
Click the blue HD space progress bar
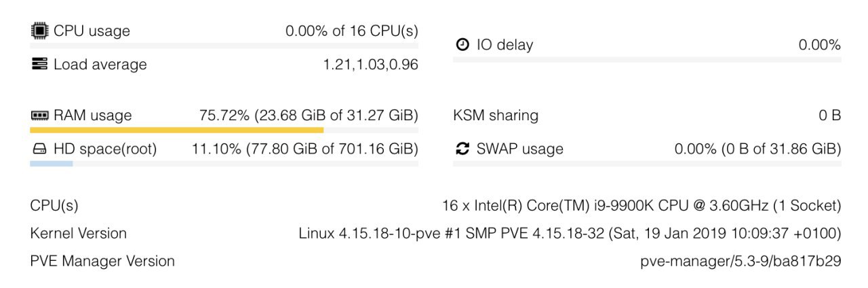point(52,164)
